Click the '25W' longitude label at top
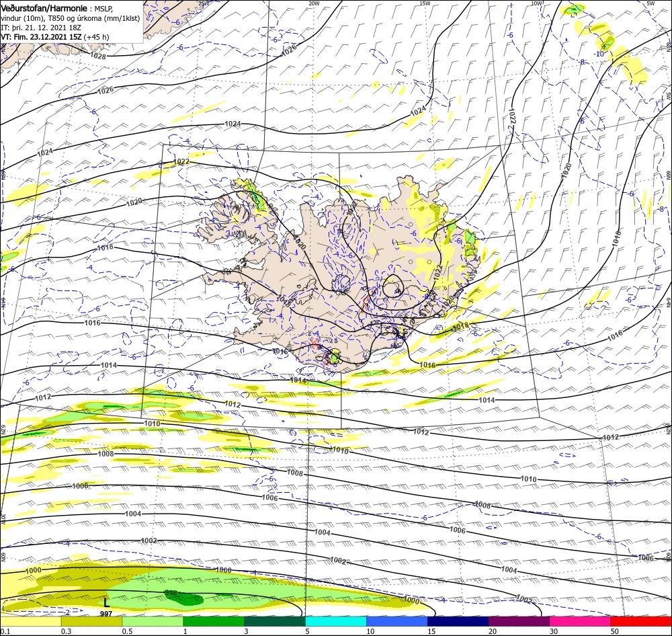This screenshot has height=636, width=672. click(204, 3)
